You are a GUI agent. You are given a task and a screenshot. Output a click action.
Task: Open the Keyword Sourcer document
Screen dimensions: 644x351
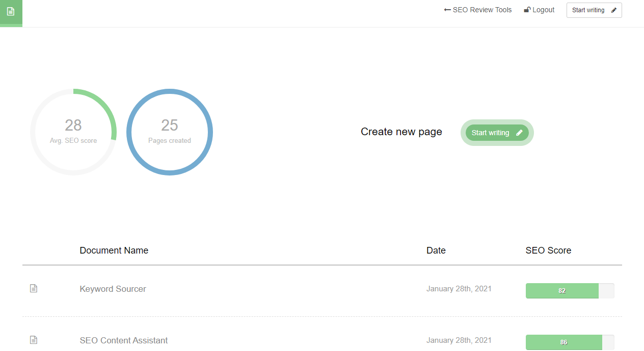pos(113,289)
